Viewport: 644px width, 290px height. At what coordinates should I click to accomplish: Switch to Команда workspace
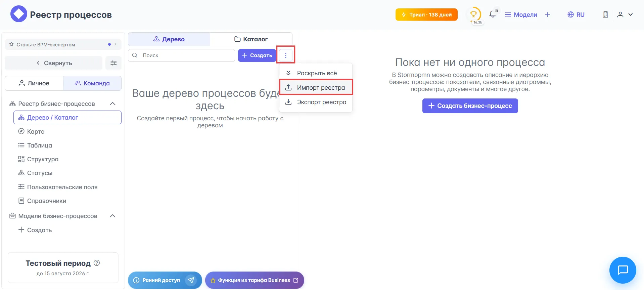coord(92,83)
